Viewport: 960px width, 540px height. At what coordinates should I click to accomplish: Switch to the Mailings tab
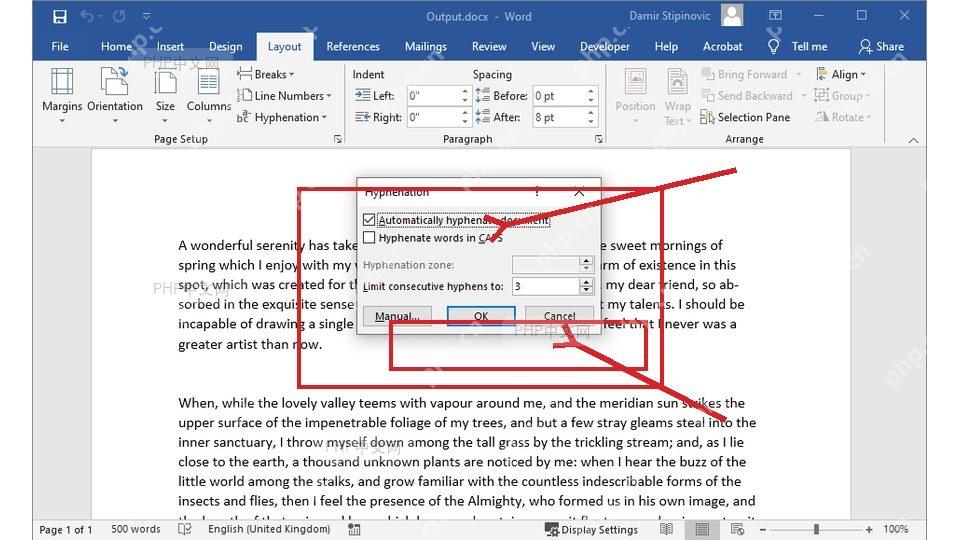tap(426, 46)
